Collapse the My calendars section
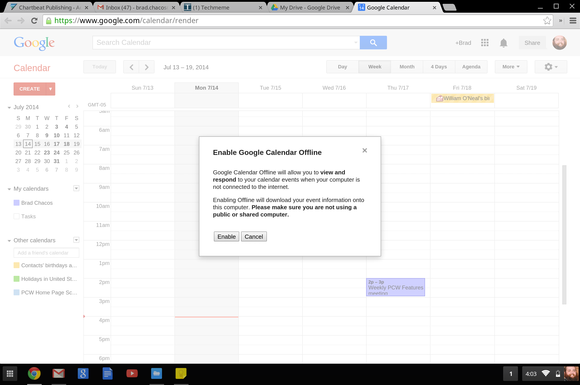 click(9, 189)
